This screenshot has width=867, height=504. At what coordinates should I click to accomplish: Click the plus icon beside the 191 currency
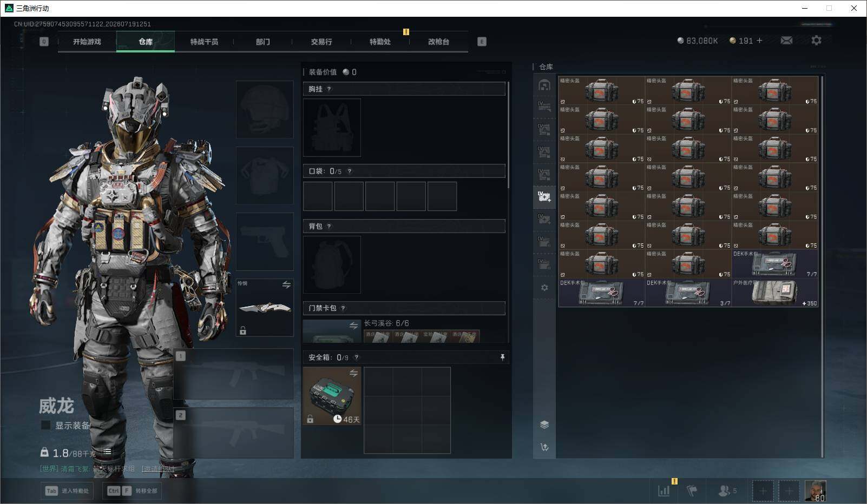pos(759,41)
